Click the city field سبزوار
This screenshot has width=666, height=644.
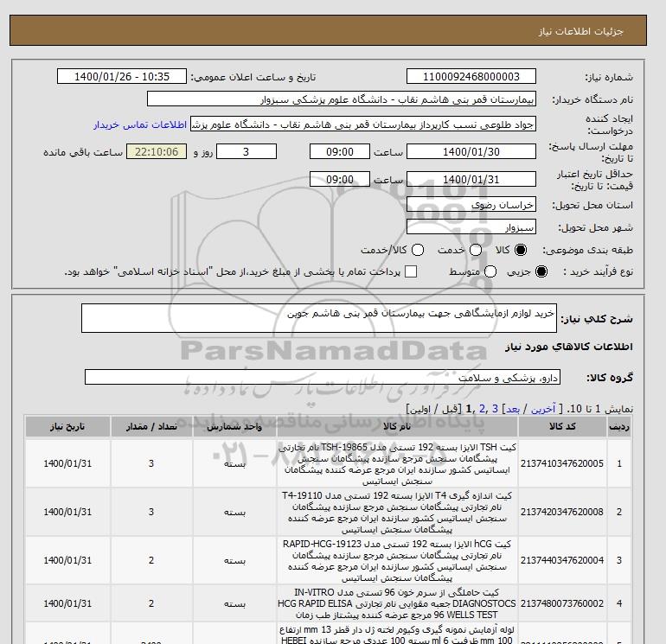(471, 227)
